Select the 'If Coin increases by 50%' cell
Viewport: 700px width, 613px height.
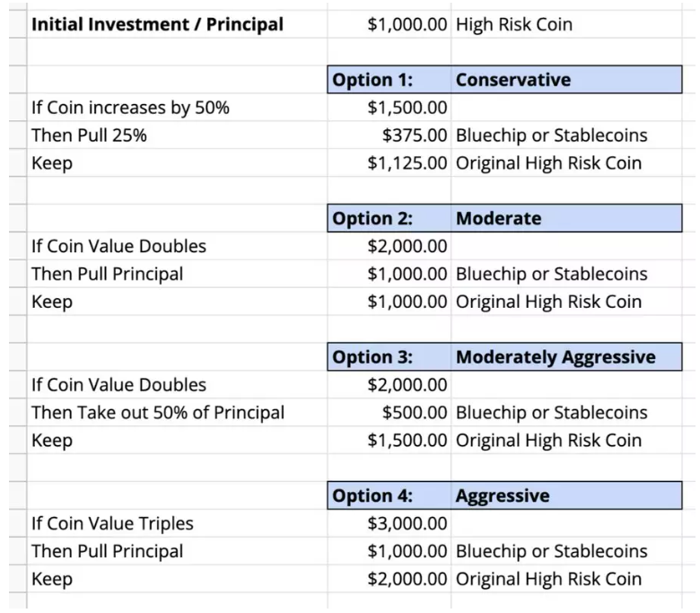click(x=177, y=108)
